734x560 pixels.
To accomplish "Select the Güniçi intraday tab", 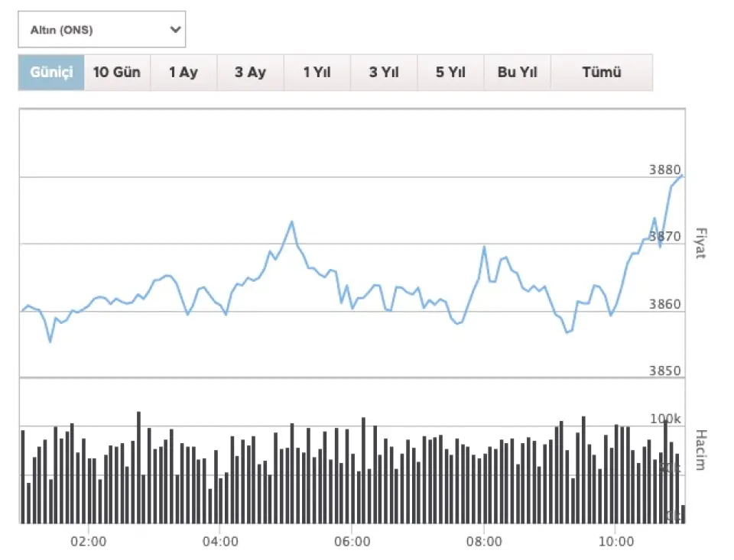I will coord(51,73).
